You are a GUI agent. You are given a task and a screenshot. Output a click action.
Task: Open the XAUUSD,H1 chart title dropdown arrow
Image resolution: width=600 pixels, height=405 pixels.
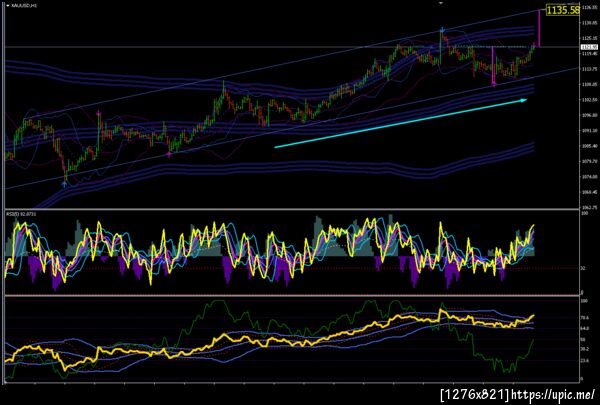pyautogui.click(x=8, y=6)
